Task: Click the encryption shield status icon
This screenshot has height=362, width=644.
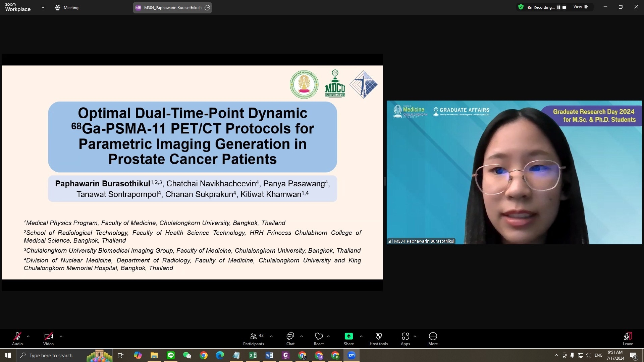Action: pyautogui.click(x=521, y=7)
